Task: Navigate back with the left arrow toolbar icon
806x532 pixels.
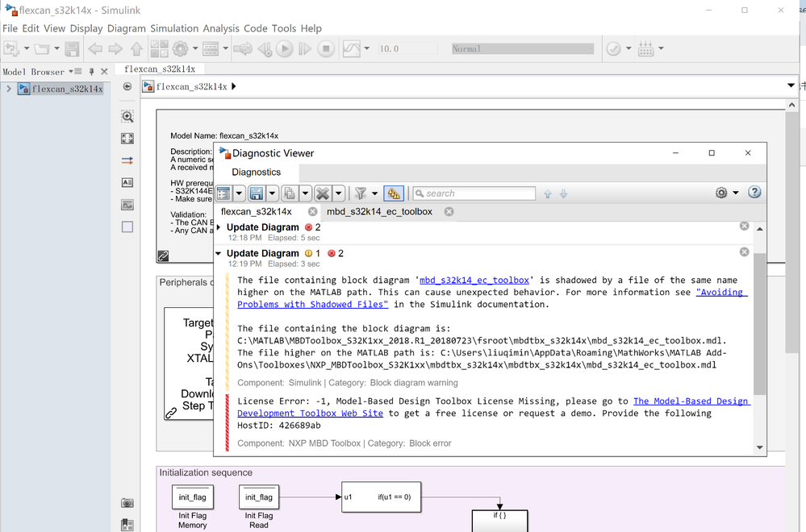Action: pyautogui.click(x=95, y=49)
